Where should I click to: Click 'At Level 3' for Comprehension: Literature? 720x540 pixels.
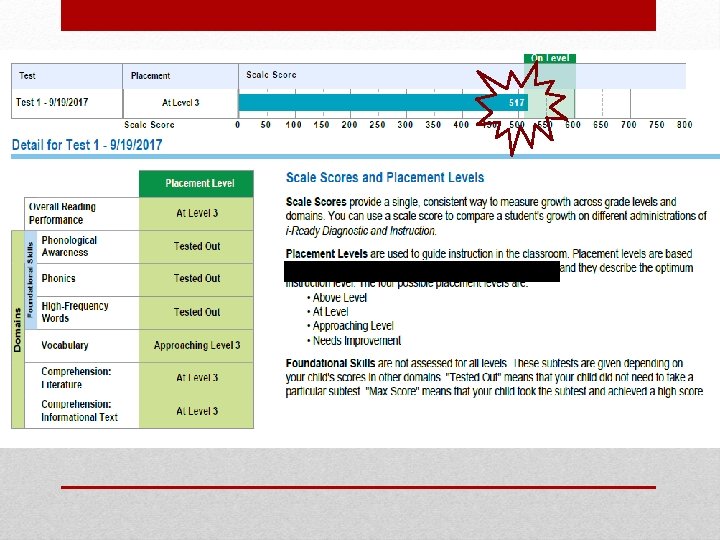click(x=197, y=378)
